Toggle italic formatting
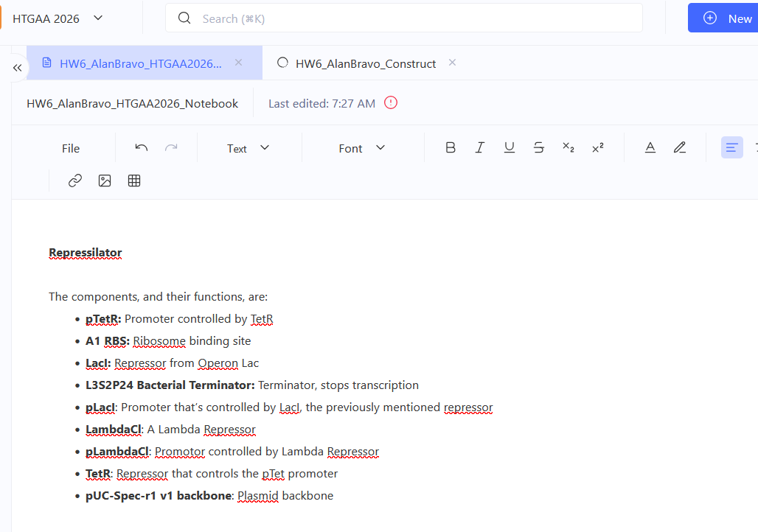The height and width of the screenshot is (532, 758). [x=479, y=148]
